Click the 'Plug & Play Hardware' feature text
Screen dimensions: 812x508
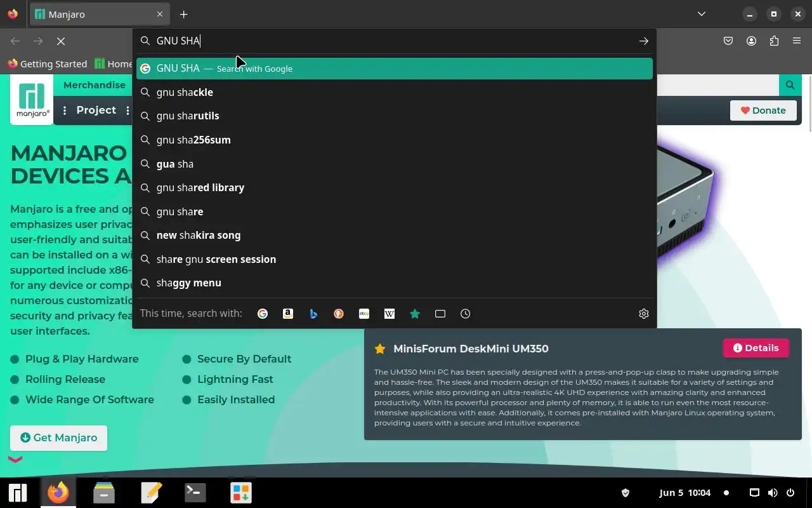pyautogui.click(x=82, y=359)
